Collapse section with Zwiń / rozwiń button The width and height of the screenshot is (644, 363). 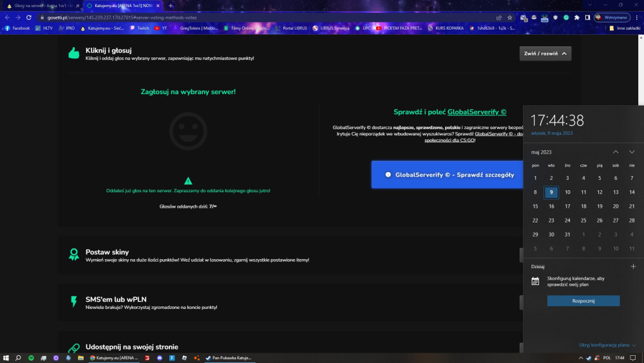click(x=545, y=54)
